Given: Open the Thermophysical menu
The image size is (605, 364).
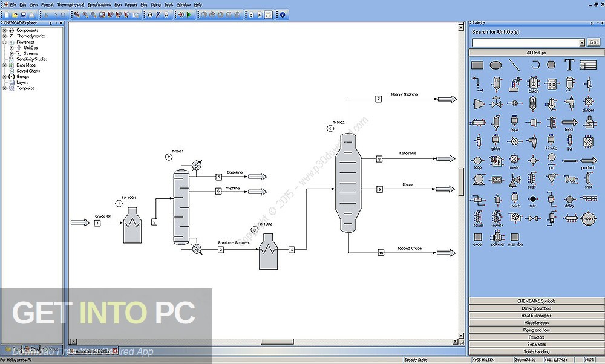Looking at the screenshot, I should [x=71, y=5].
